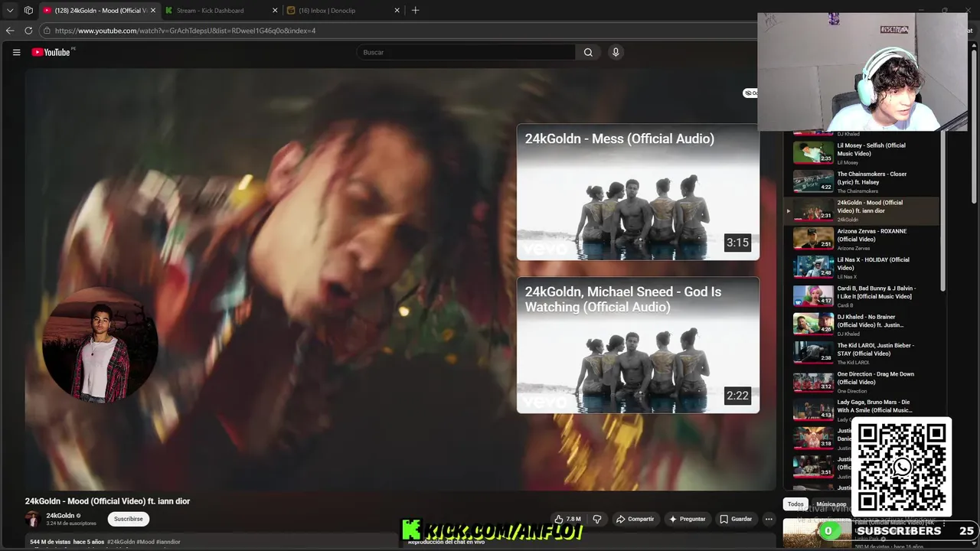Open the more actions three-dot menu
This screenshot has height=551, width=980.
pos(769,519)
